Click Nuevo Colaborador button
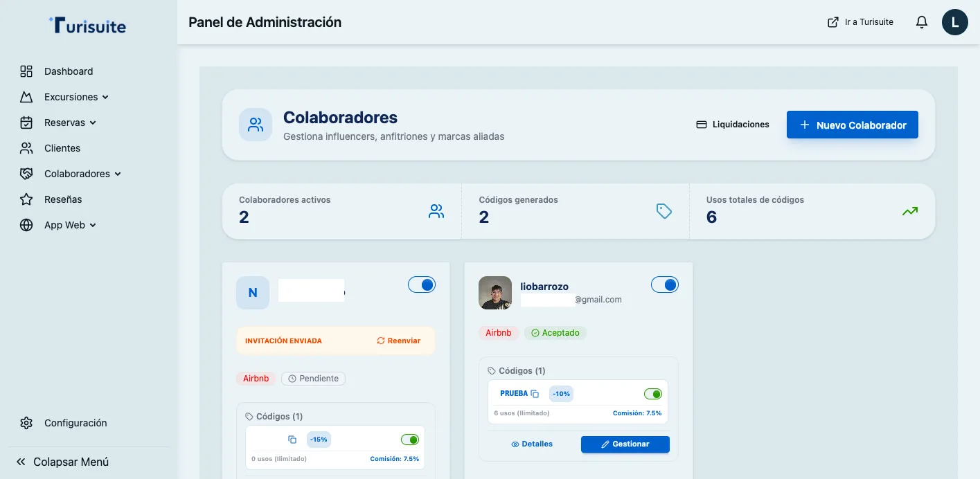Screen dimensions: 980x479 853,125
